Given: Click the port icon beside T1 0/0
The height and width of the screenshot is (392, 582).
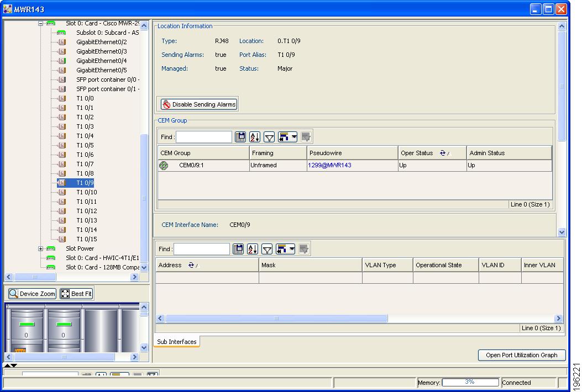Looking at the screenshot, I should pos(62,98).
